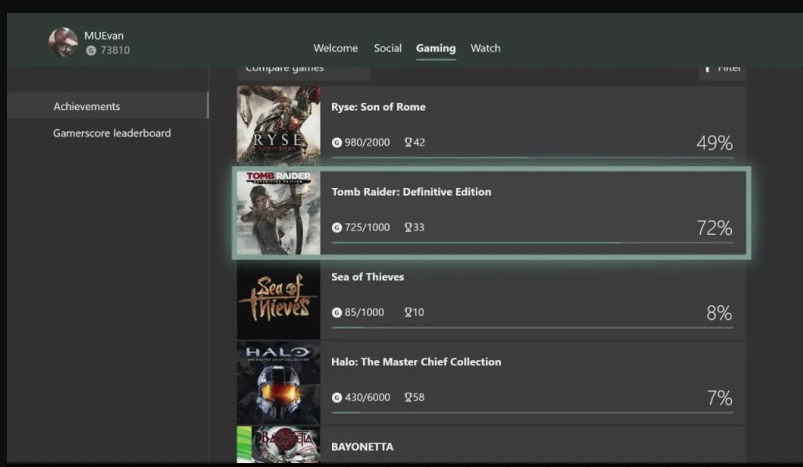Click the Ryse: Son of Rome title
Image resolution: width=803 pixels, height=467 pixels.
[378, 107]
